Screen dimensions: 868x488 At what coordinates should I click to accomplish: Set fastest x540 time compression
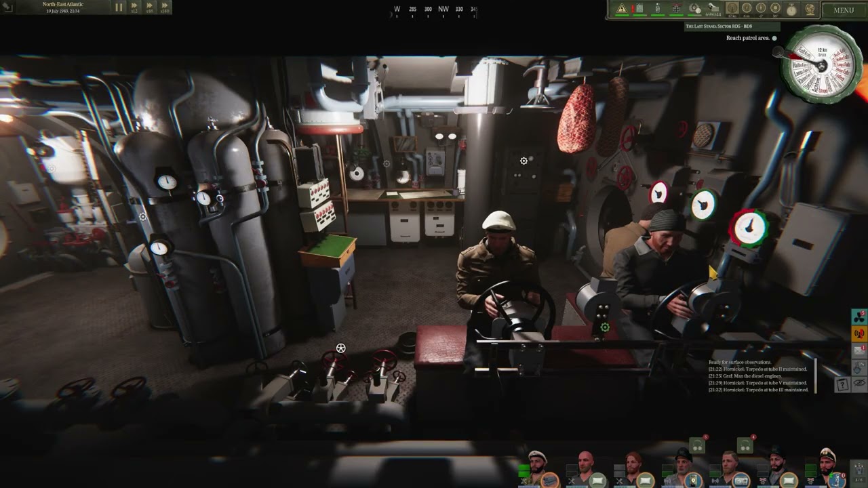(164, 7)
